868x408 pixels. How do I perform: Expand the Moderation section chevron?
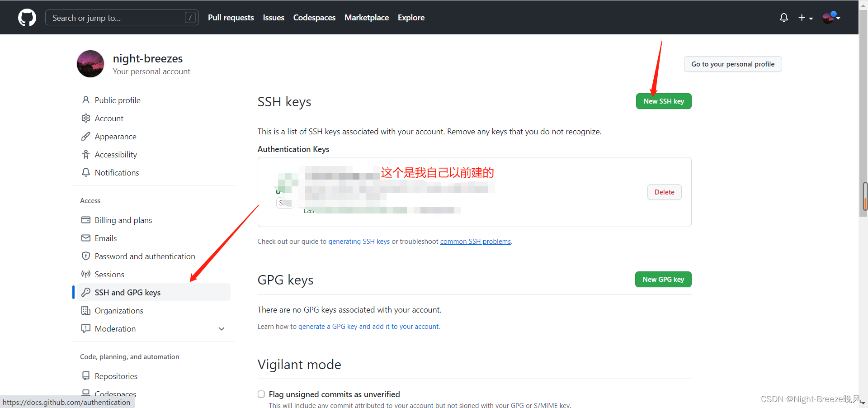(x=222, y=329)
